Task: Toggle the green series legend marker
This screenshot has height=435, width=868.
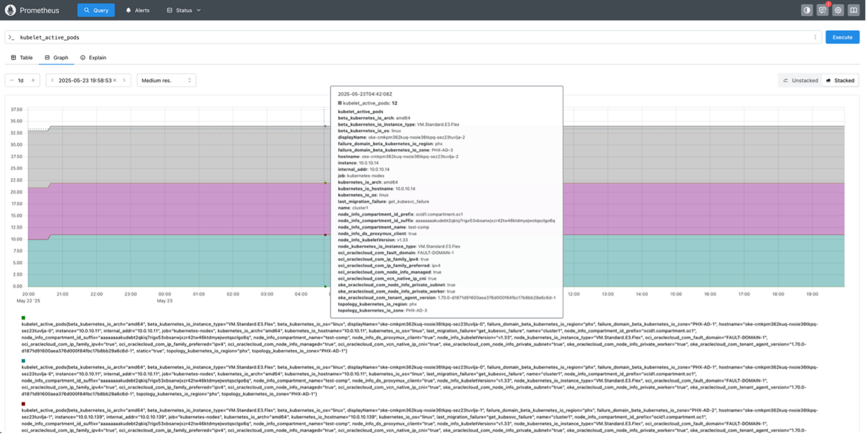Action: point(23,317)
